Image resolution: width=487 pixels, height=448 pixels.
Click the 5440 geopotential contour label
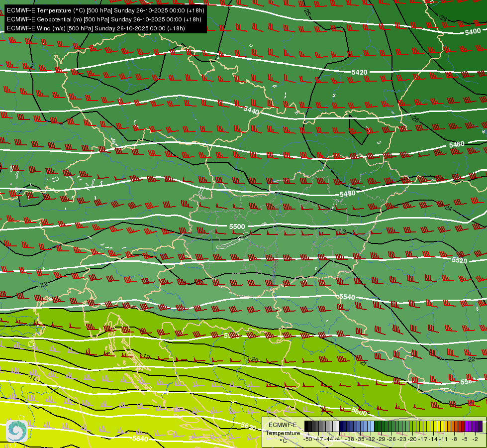[x=251, y=111]
